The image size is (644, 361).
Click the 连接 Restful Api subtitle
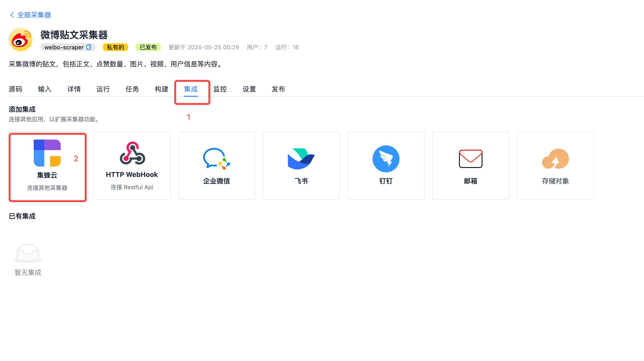coord(132,187)
